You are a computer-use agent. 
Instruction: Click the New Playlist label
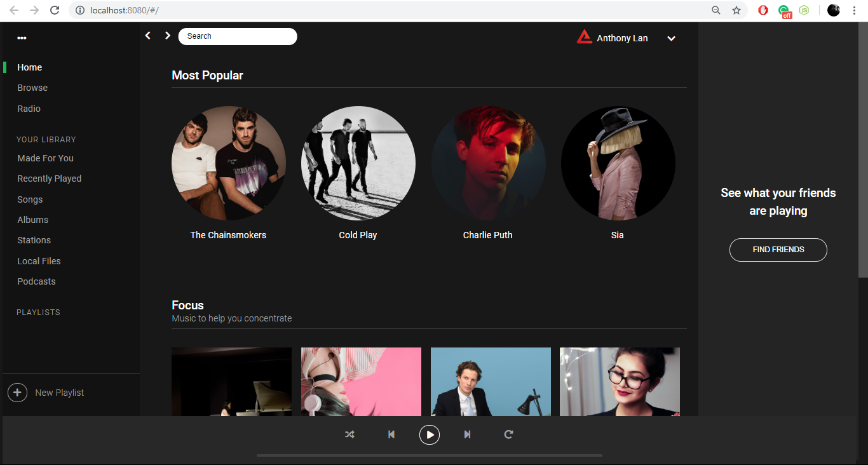click(x=60, y=393)
